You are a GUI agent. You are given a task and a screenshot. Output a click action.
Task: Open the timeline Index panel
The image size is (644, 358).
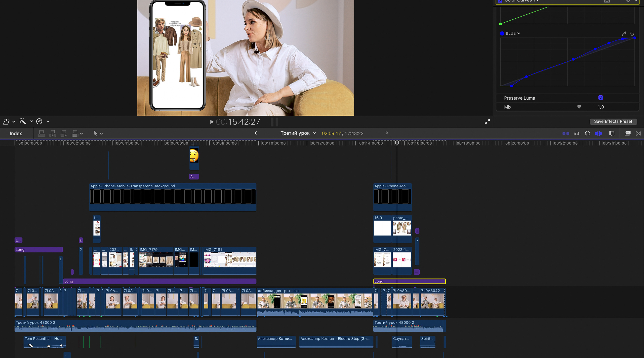click(16, 133)
